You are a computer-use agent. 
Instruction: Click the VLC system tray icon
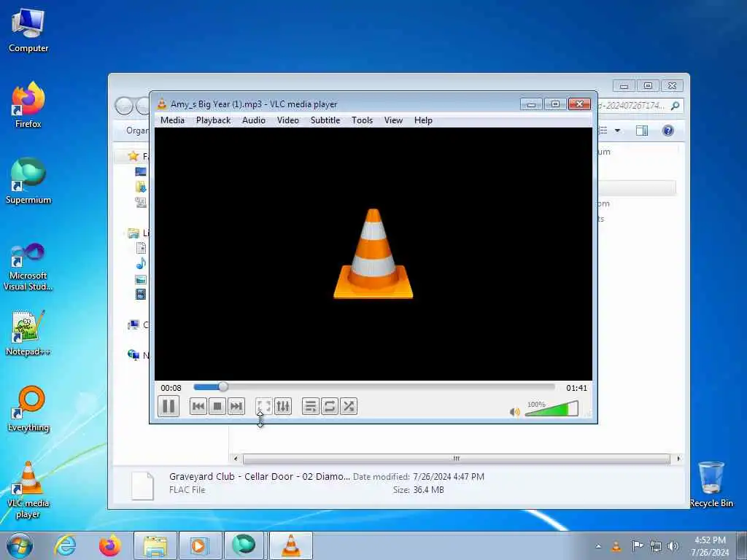(616, 546)
